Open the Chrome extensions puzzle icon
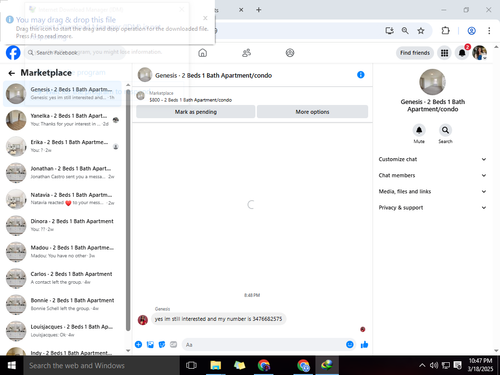Image resolution: width=500 pixels, height=375 pixels. pos(445,31)
